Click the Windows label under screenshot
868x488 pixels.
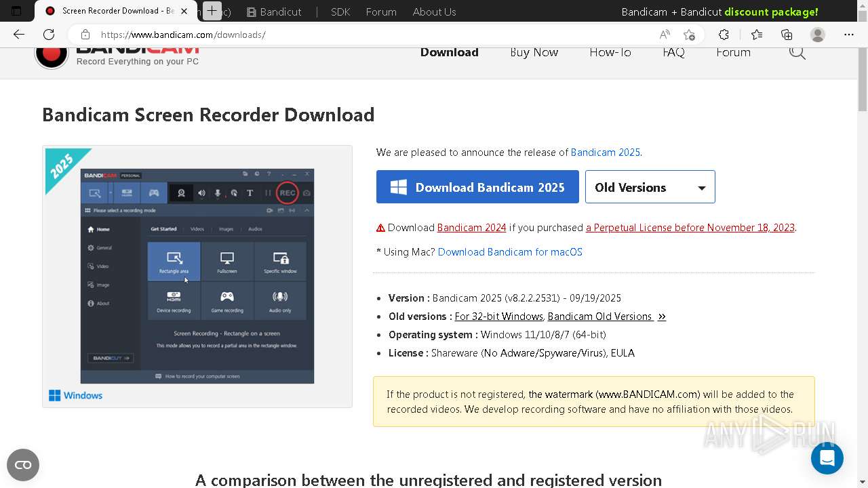tap(76, 395)
